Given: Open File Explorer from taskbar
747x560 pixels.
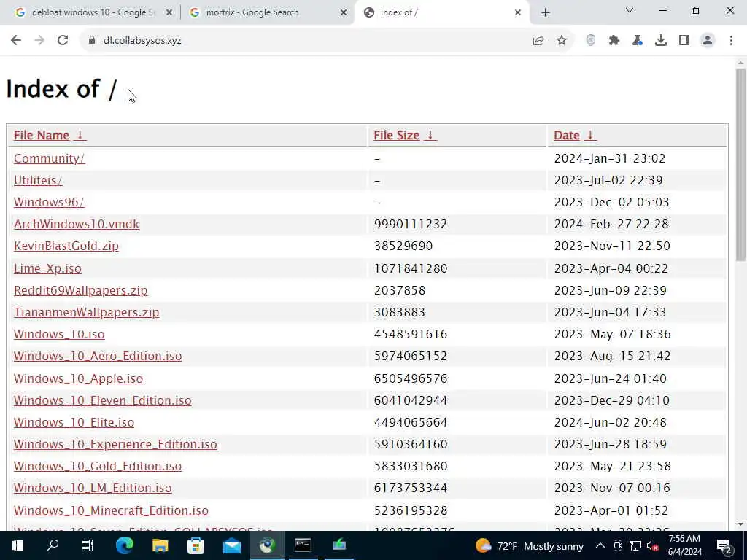Looking at the screenshot, I should pyautogui.click(x=160, y=545).
